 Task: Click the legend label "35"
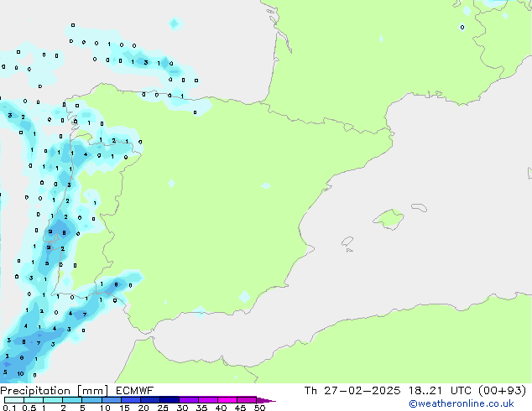[x=201, y=408]
